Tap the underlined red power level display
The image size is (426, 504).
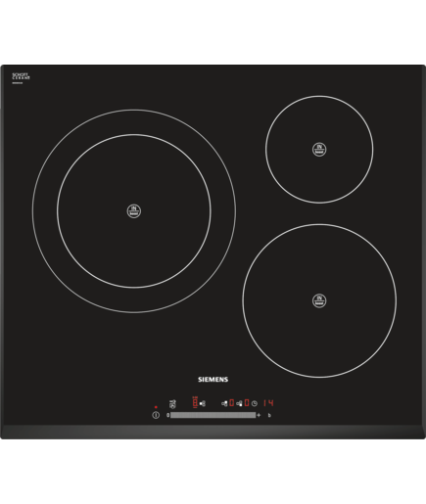click(195, 402)
